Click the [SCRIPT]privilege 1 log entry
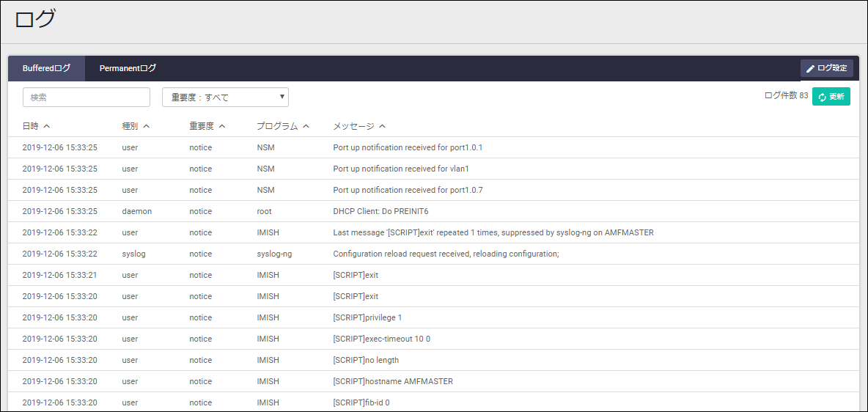868x412 pixels. 367,317
